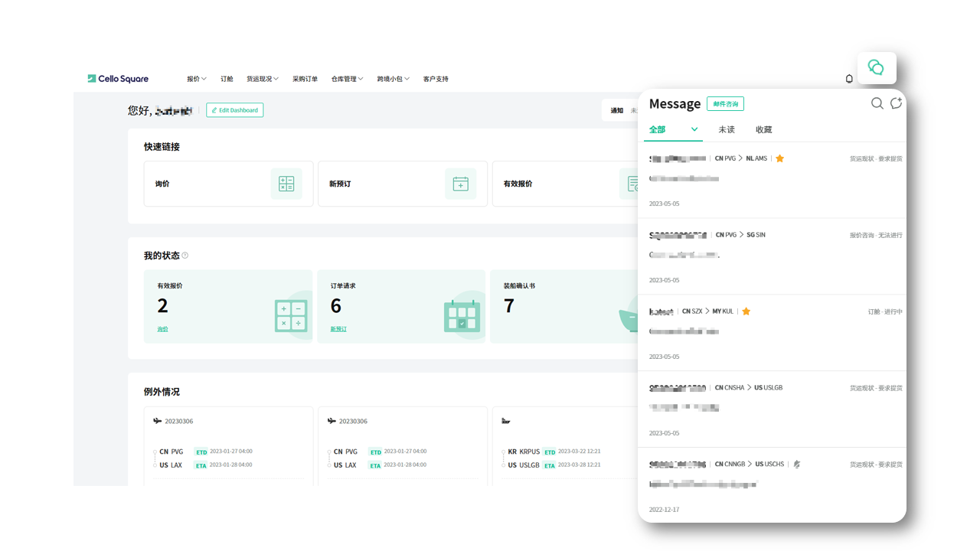
Task: Switch to the 未读 tab
Action: (x=727, y=130)
